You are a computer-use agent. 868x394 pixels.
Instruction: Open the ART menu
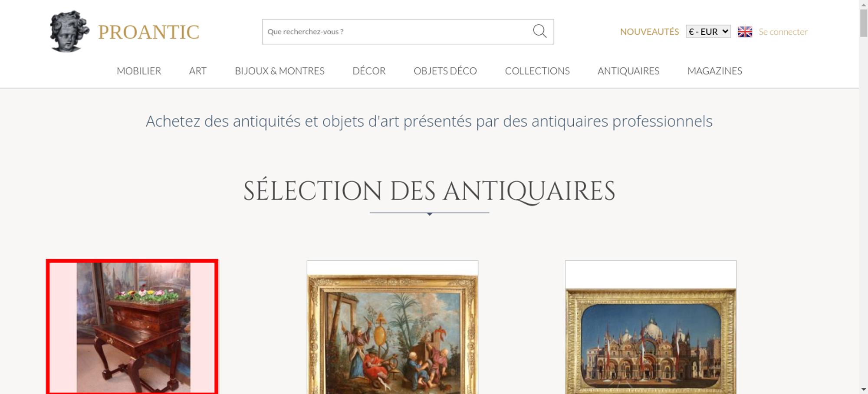pos(197,71)
